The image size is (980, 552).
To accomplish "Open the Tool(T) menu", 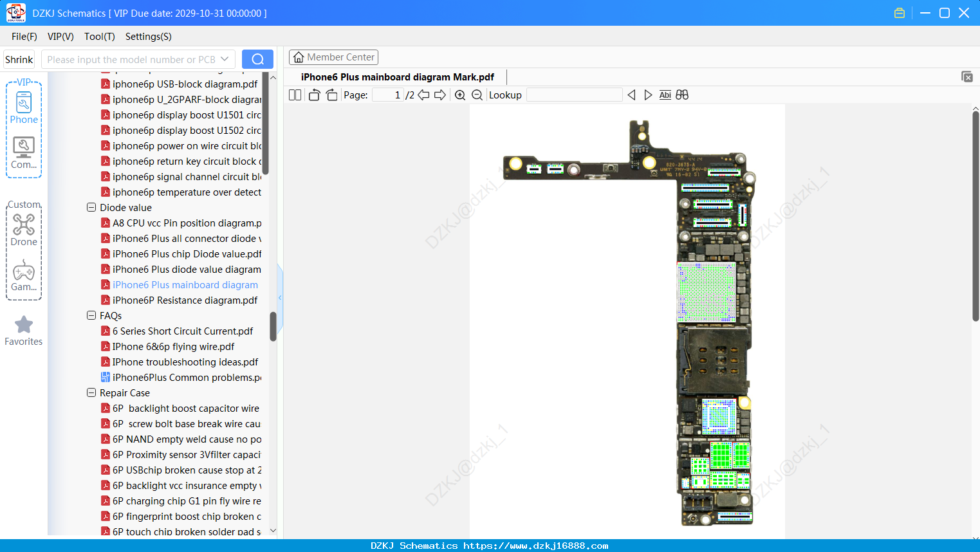I will 100,37.
